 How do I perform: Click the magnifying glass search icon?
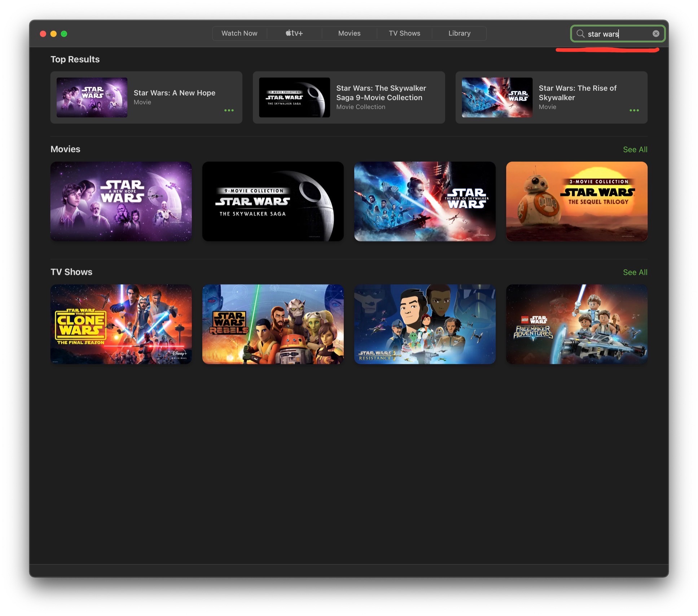tap(580, 34)
